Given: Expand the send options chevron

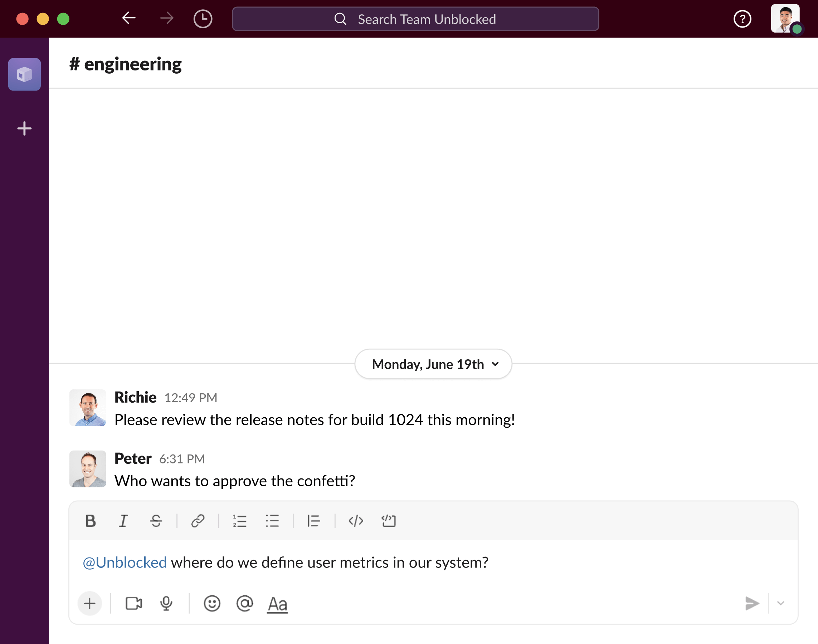Looking at the screenshot, I should coord(781,603).
